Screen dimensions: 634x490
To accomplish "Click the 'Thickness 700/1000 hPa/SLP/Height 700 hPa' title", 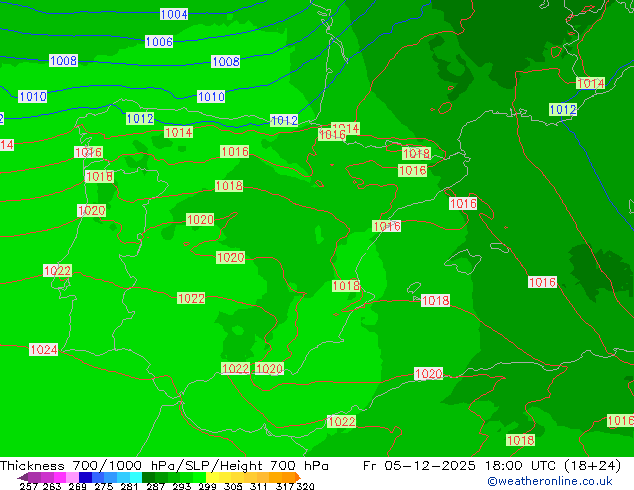I will point(164,466).
